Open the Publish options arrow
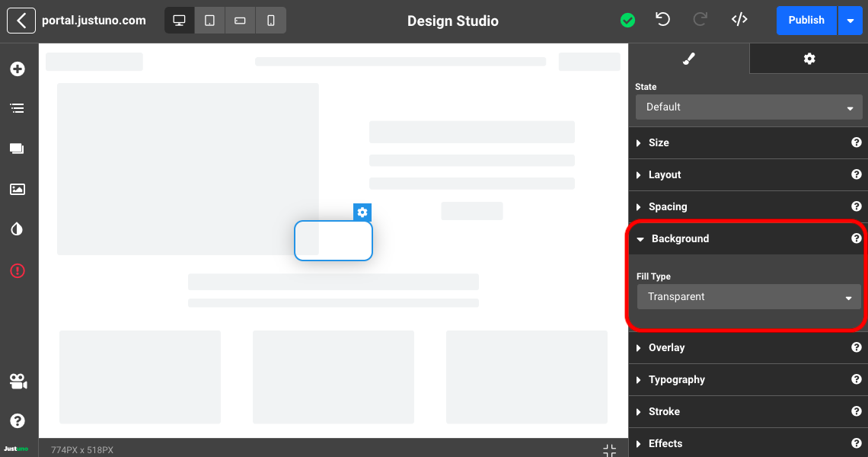Screen dimensions: 868x457 coord(850,21)
